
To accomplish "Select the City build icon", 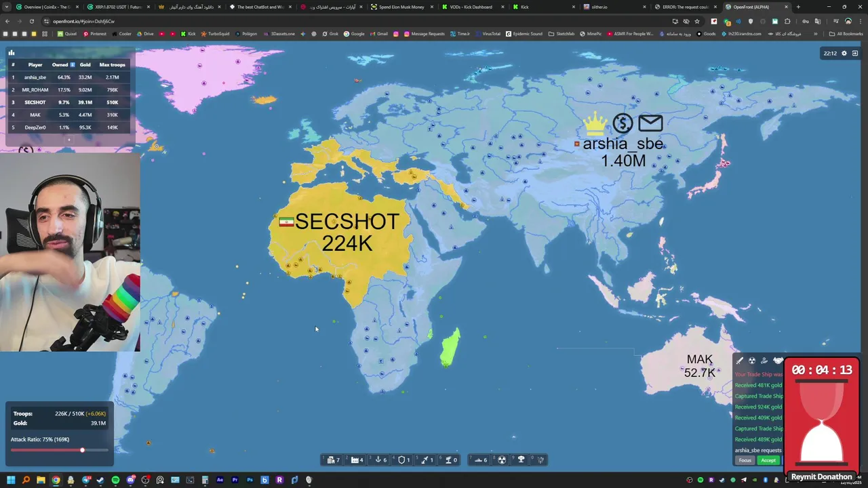I will tap(331, 460).
